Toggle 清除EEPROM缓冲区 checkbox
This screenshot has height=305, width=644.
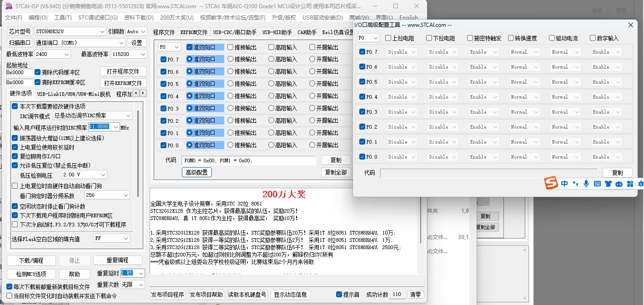click(x=38, y=82)
